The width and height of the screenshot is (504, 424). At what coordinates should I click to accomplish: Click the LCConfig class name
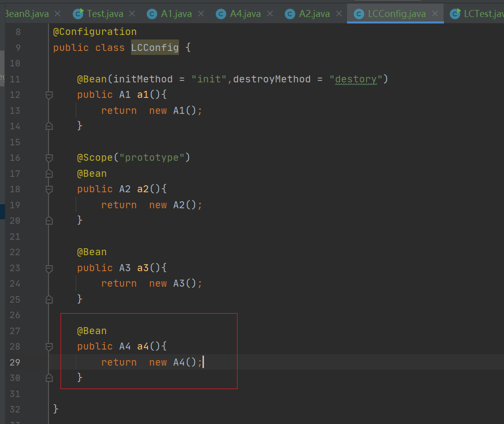155,47
